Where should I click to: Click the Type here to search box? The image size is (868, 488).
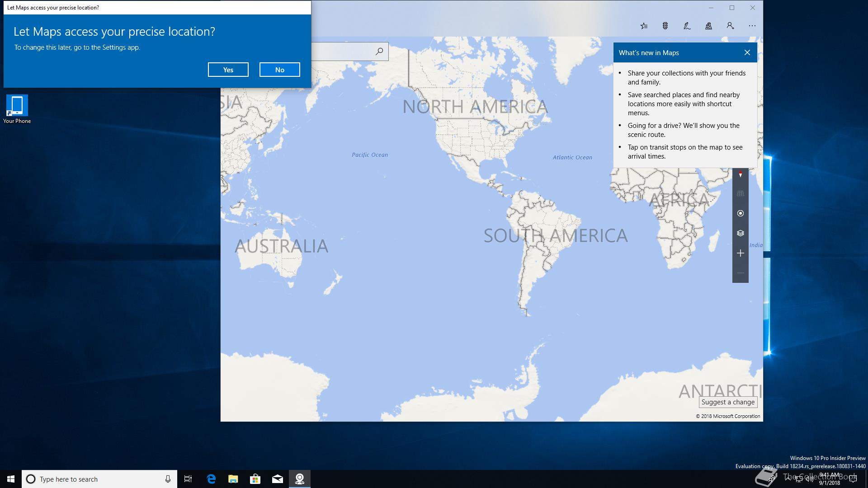pos(99,479)
